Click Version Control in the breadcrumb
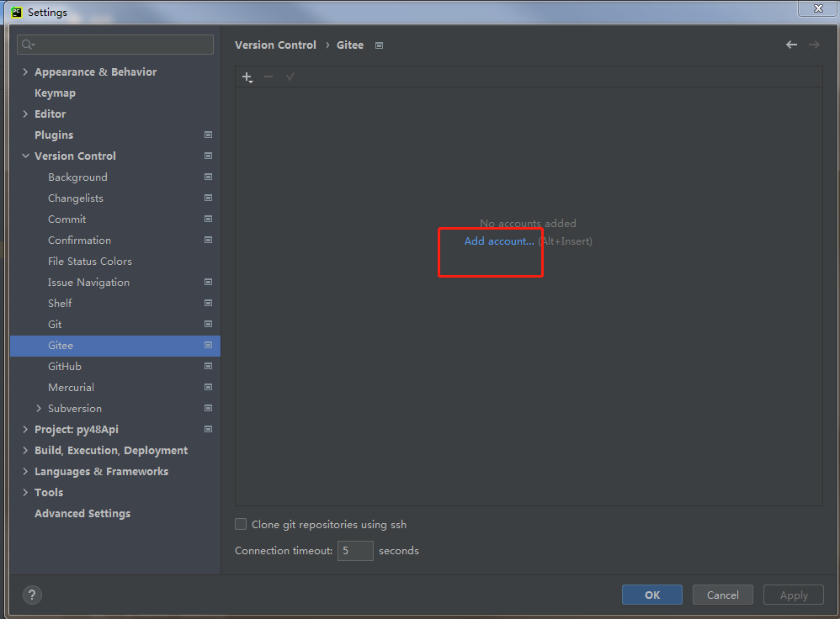This screenshot has width=840, height=619. (275, 45)
